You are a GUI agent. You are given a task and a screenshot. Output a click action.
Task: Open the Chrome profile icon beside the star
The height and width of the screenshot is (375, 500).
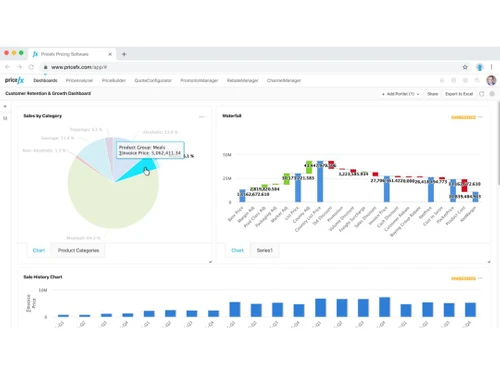tap(480, 67)
